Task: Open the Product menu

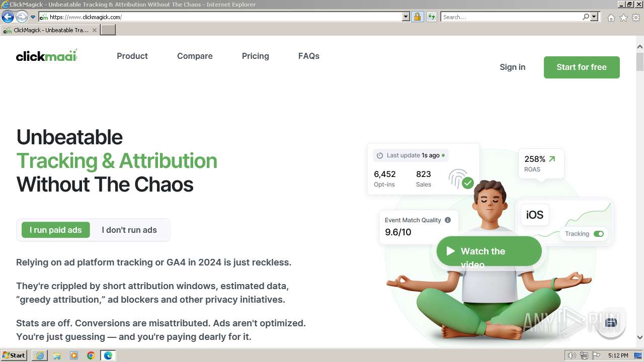Action: 132,56
